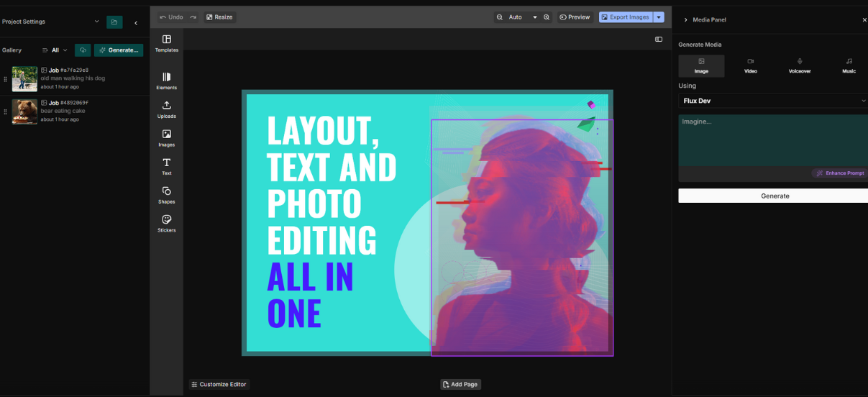Click the white Generate button
This screenshot has width=868, height=397.
tap(775, 196)
